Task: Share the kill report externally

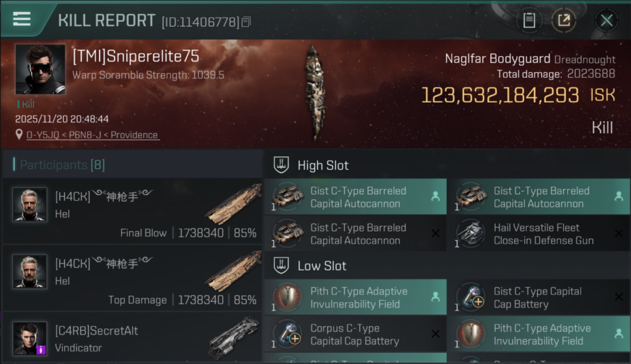Action: click(564, 20)
